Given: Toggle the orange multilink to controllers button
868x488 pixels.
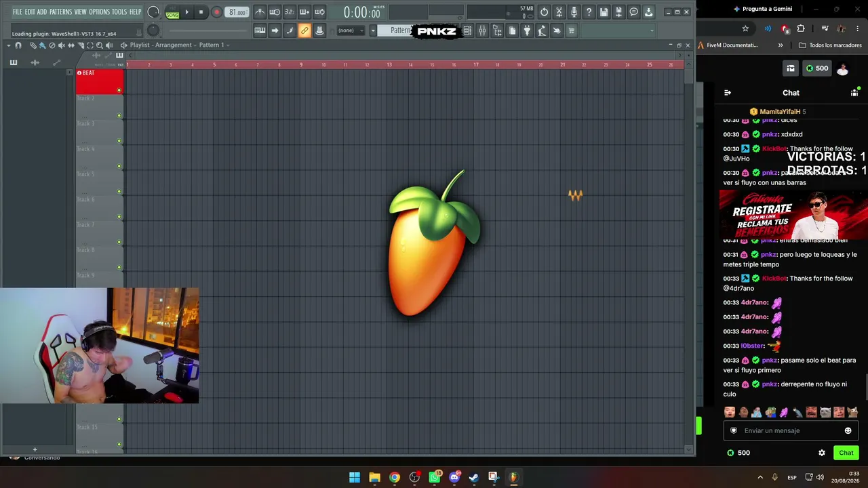Looking at the screenshot, I should click(x=304, y=30).
